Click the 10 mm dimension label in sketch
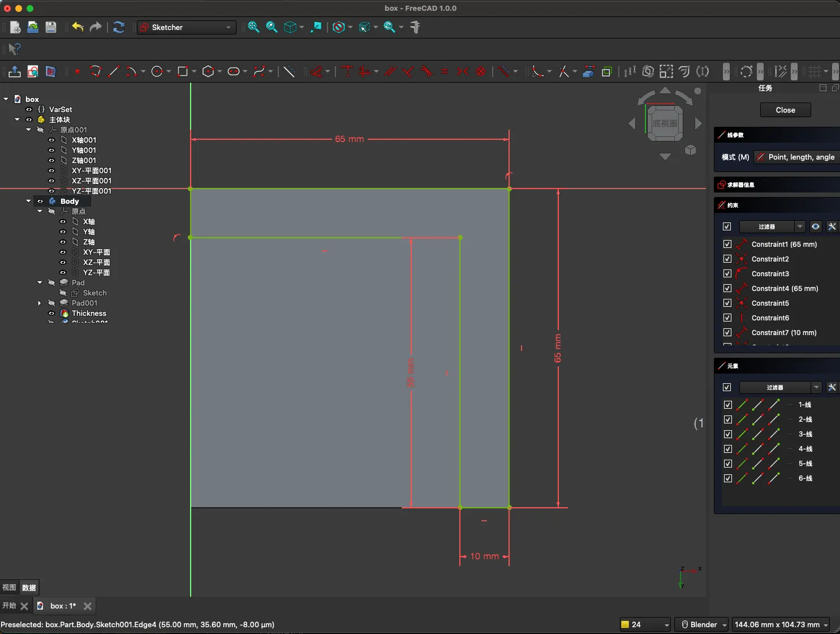 click(485, 556)
